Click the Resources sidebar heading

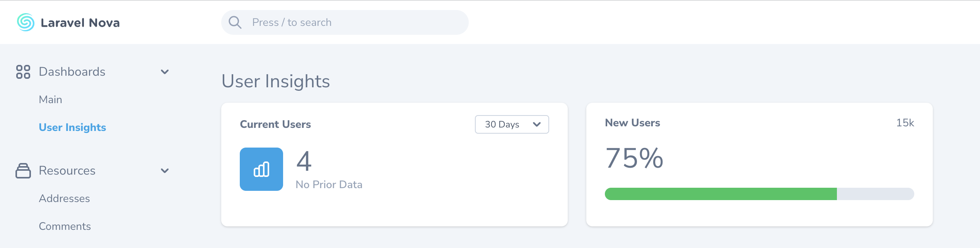pyautogui.click(x=67, y=171)
